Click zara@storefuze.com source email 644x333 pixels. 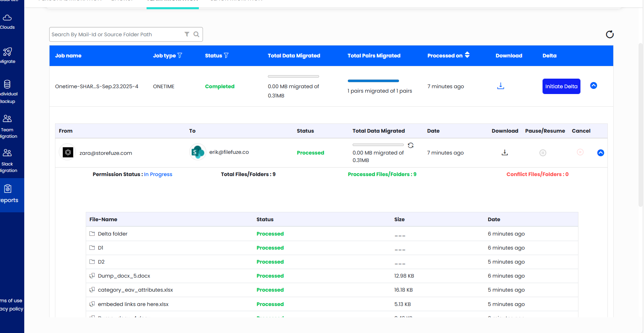tap(106, 153)
